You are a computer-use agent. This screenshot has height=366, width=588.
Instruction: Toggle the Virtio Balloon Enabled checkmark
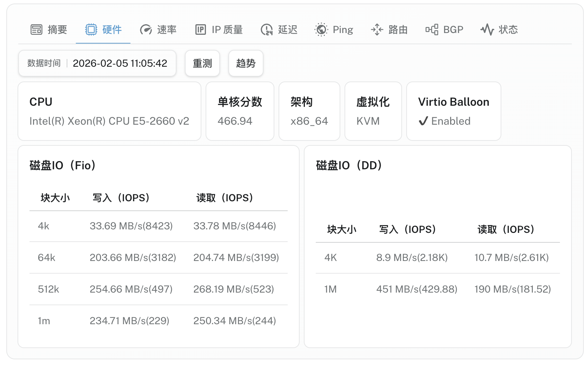pos(423,121)
